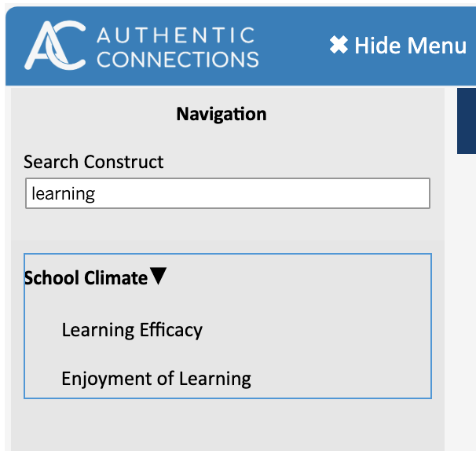Click the word CONNECTIONS in the logo

pyautogui.click(x=178, y=59)
